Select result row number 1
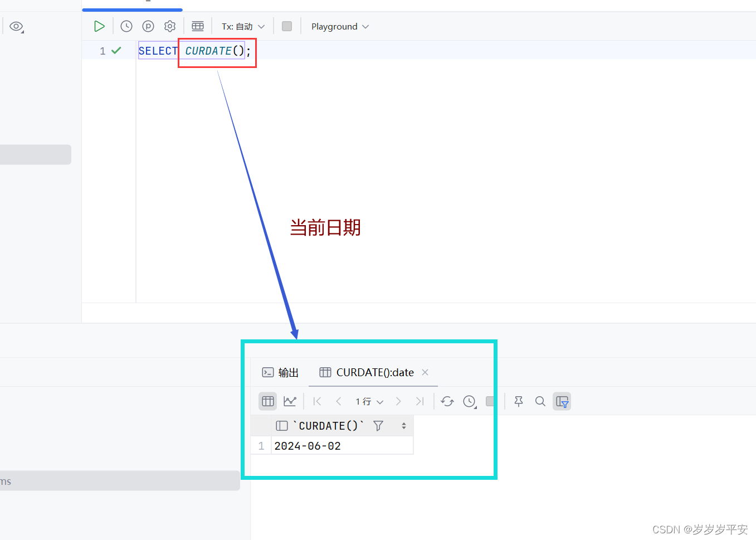This screenshot has width=756, height=540. [x=261, y=446]
